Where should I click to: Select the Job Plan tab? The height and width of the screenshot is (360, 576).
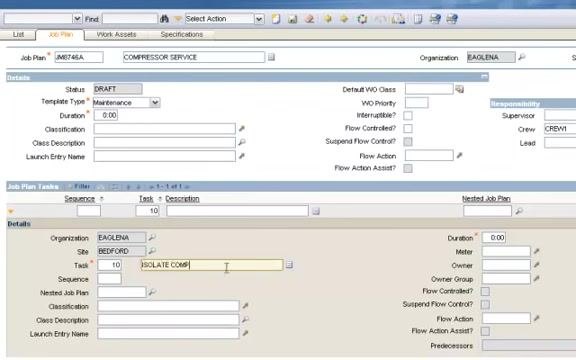point(61,35)
